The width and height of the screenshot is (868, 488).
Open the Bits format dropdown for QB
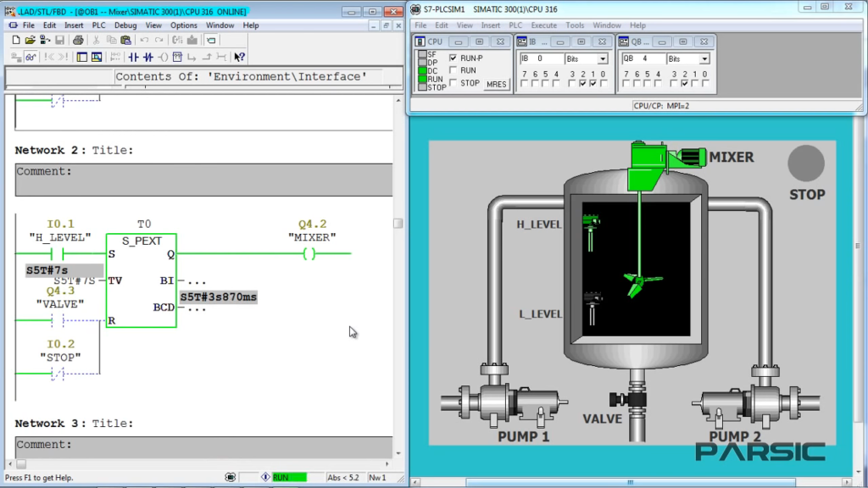704,58
